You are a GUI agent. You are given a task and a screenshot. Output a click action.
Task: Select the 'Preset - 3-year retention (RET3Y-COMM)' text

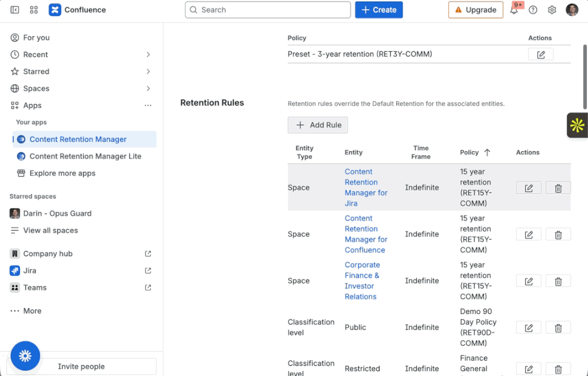click(360, 54)
